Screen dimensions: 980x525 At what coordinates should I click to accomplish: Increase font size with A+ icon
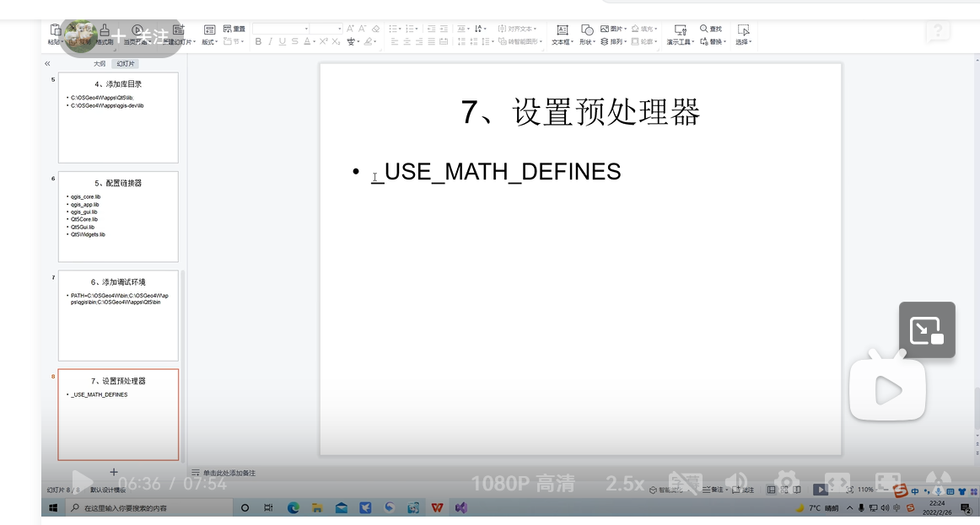tap(350, 29)
